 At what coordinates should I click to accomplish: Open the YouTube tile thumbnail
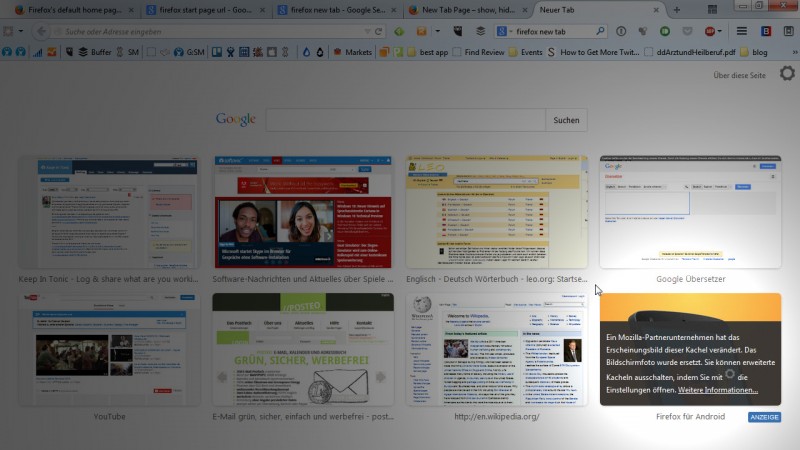point(108,349)
